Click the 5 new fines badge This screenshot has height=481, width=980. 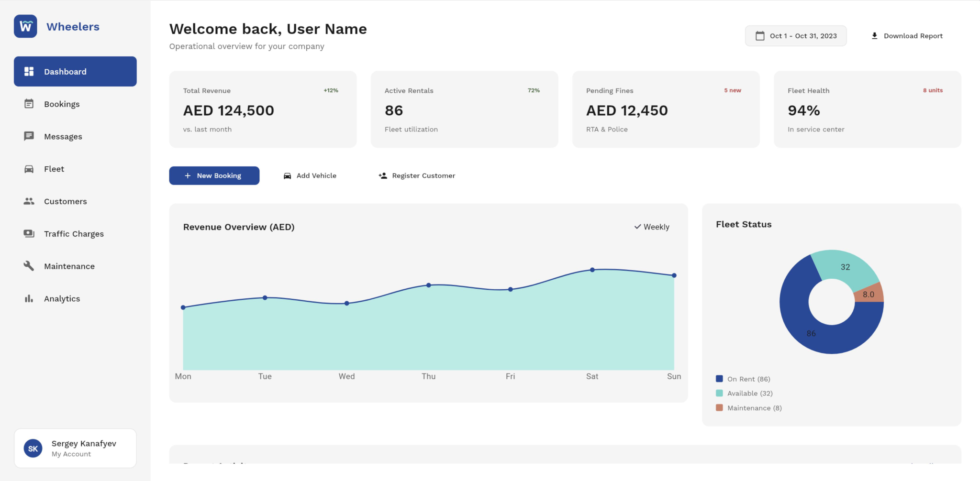click(733, 90)
